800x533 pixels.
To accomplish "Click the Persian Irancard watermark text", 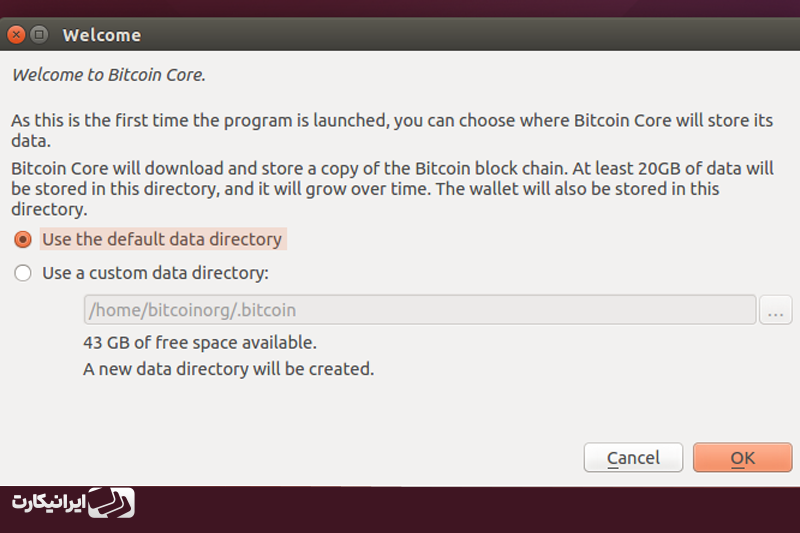I will point(48,503).
